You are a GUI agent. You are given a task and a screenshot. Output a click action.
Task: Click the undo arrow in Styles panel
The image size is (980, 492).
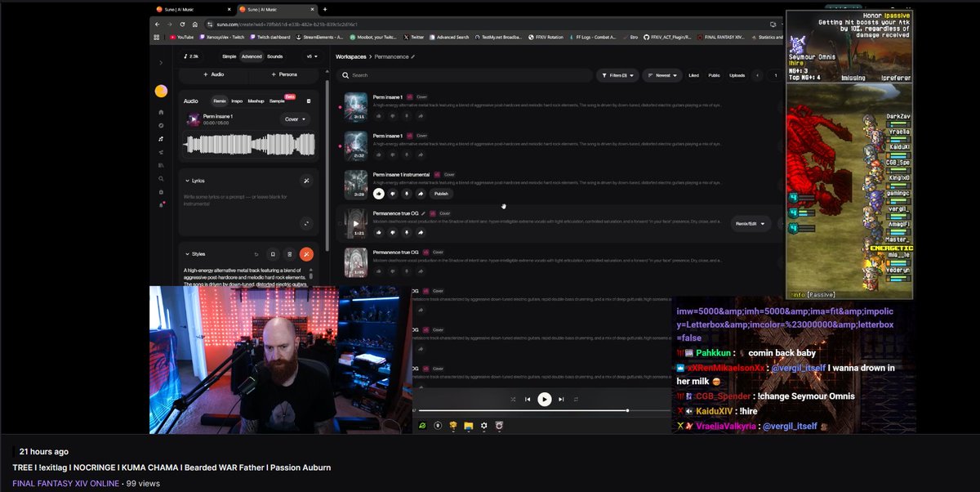click(256, 254)
